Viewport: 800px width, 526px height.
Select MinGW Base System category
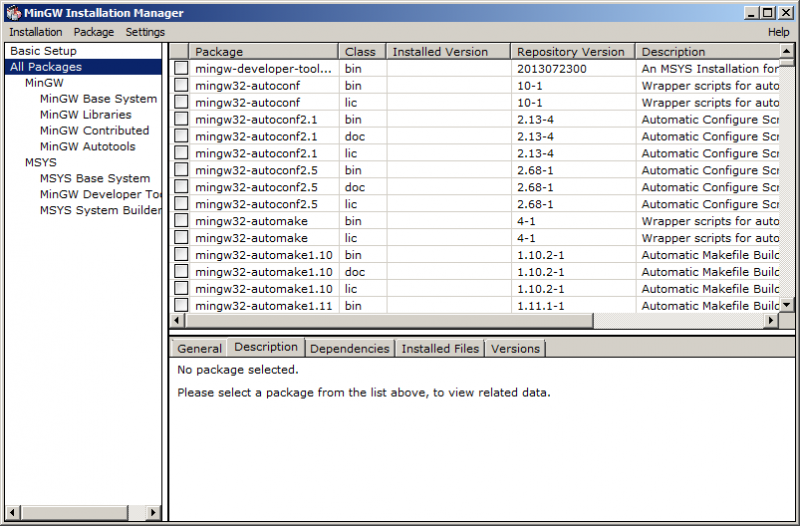[98, 98]
